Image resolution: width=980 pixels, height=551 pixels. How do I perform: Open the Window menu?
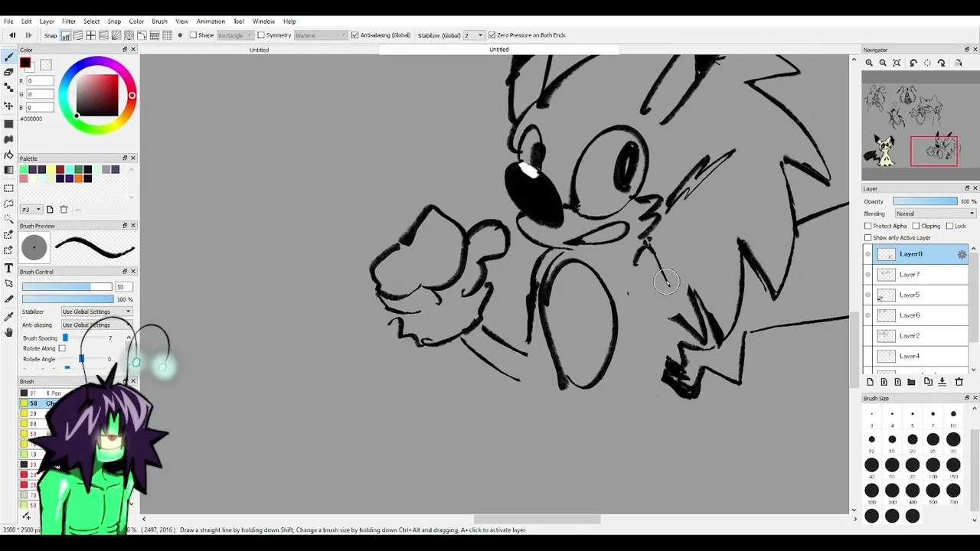pos(263,21)
